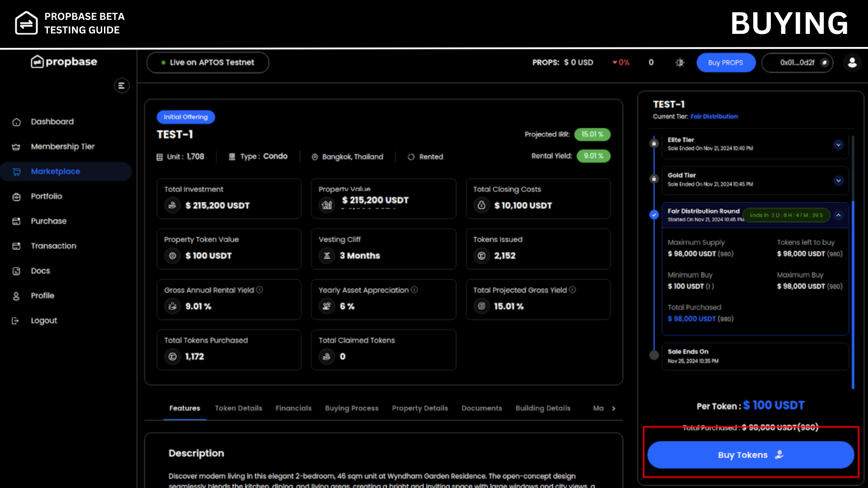Click the Gross Annual Rental Yield info icon
The image size is (868, 488).
point(259,290)
